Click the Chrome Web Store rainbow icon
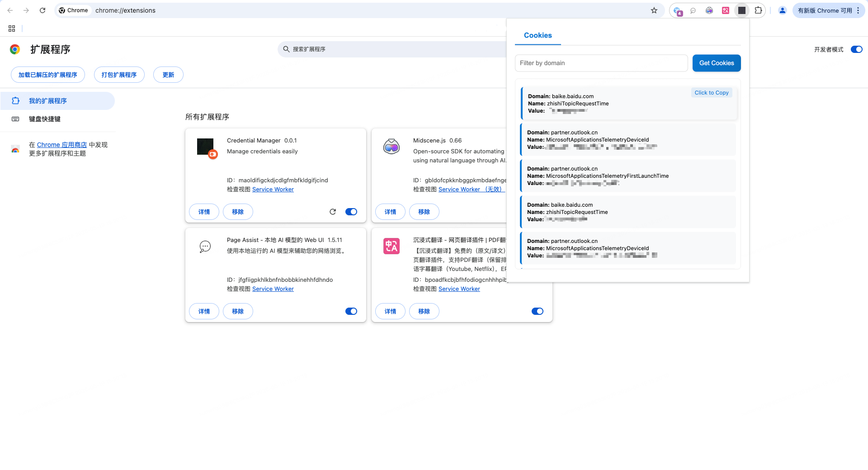868x470 pixels. click(x=15, y=149)
